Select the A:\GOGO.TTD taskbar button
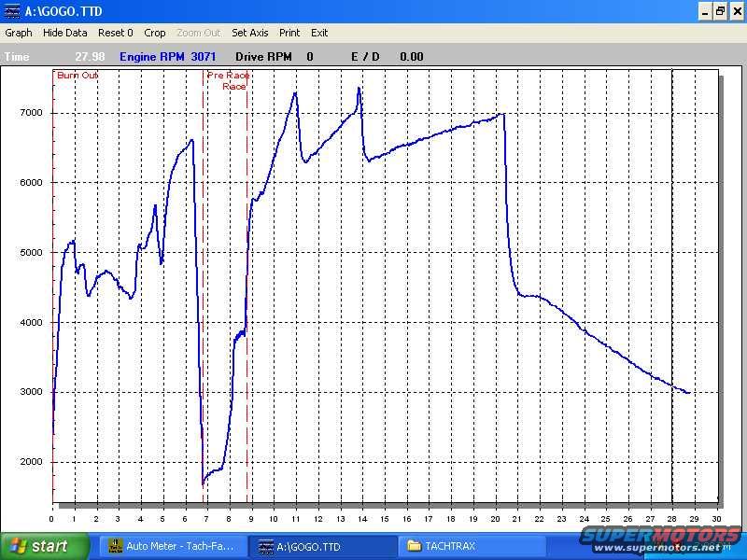The image size is (747, 560). click(x=322, y=546)
